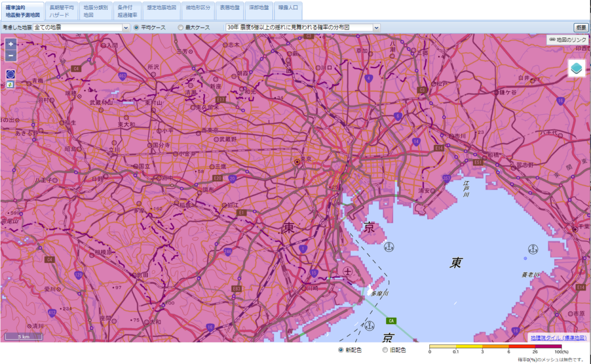
Task: Click the zoom in plus button
Action: click(10, 44)
